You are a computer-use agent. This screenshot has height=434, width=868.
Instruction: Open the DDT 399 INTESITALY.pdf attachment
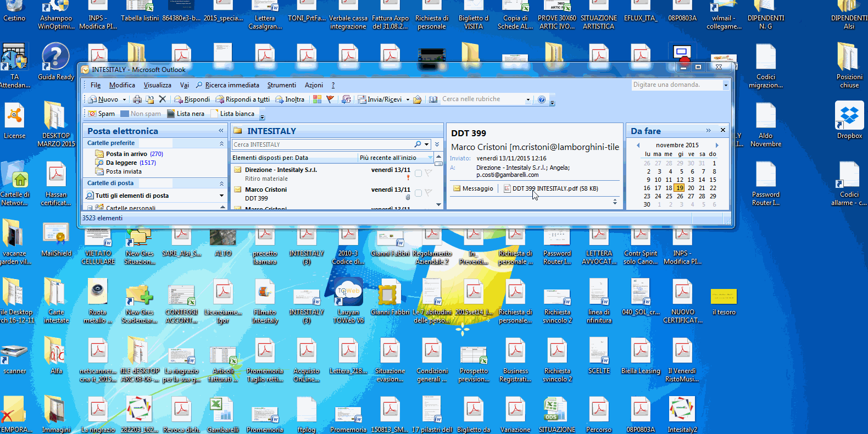click(551, 188)
